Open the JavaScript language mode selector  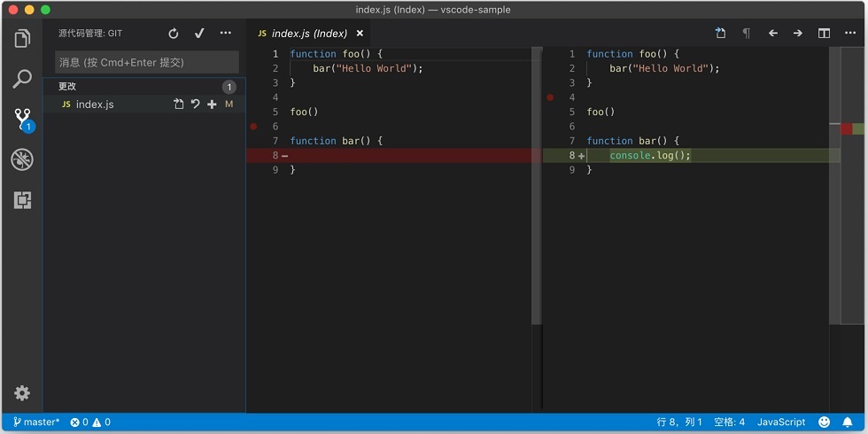[781, 422]
